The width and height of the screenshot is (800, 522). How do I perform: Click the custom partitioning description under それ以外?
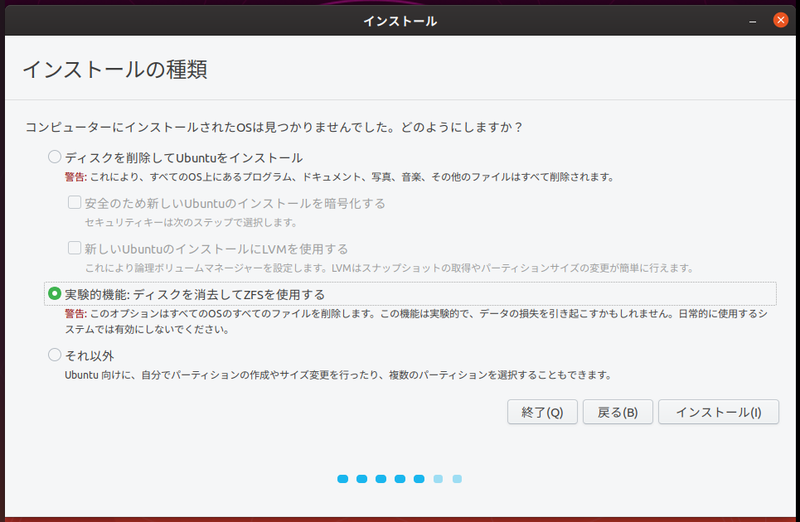[x=338, y=375]
